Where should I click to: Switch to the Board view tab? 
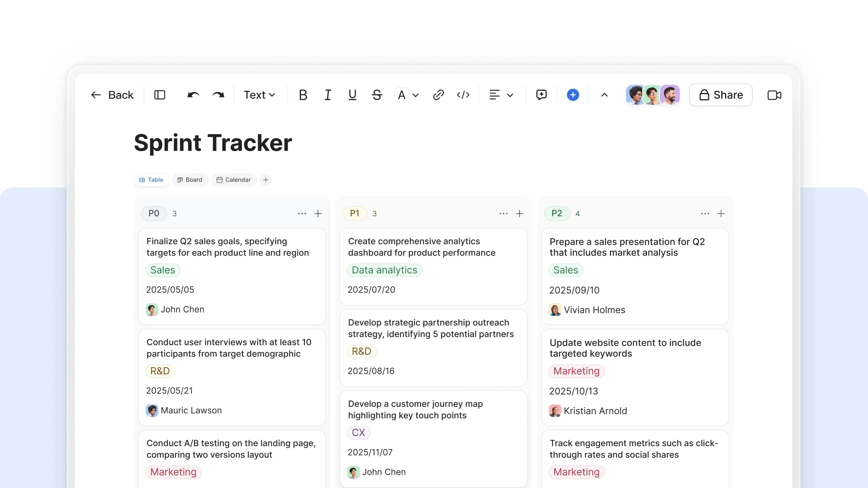pyautogui.click(x=190, y=180)
